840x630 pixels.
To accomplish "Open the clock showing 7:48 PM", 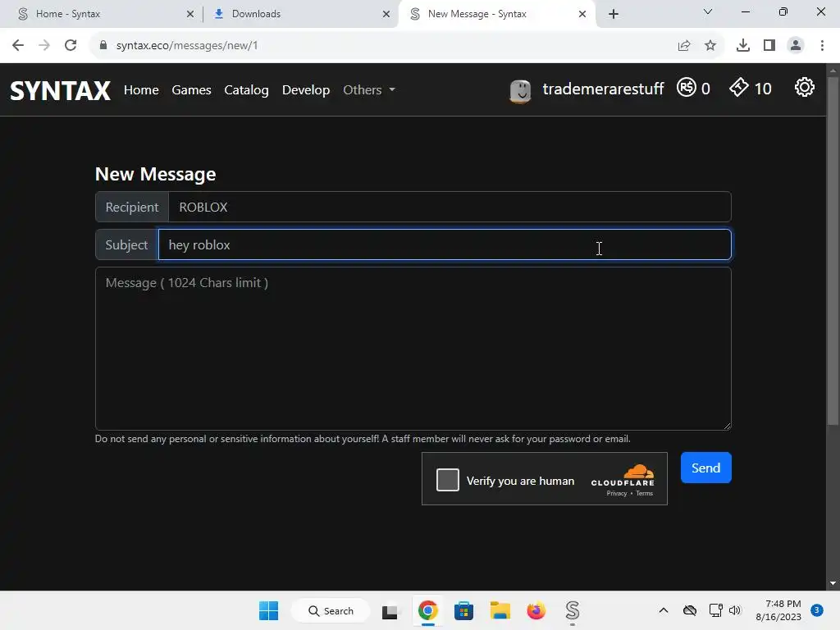I will 778,610.
